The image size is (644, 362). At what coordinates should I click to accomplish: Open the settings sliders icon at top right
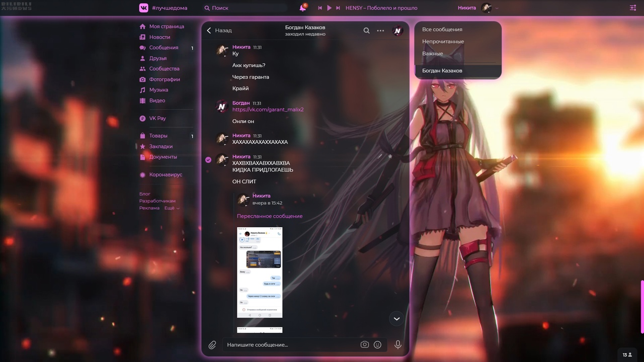[x=633, y=8]
